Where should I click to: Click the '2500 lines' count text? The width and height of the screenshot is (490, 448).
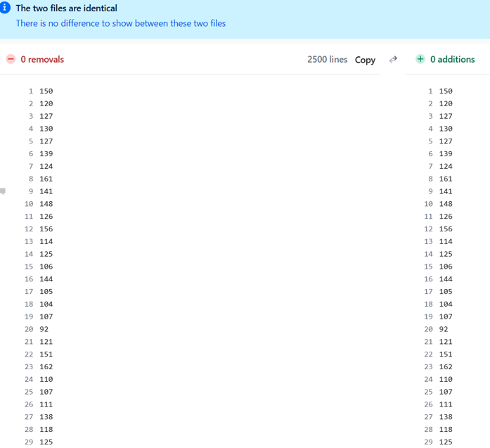point(327,60)
